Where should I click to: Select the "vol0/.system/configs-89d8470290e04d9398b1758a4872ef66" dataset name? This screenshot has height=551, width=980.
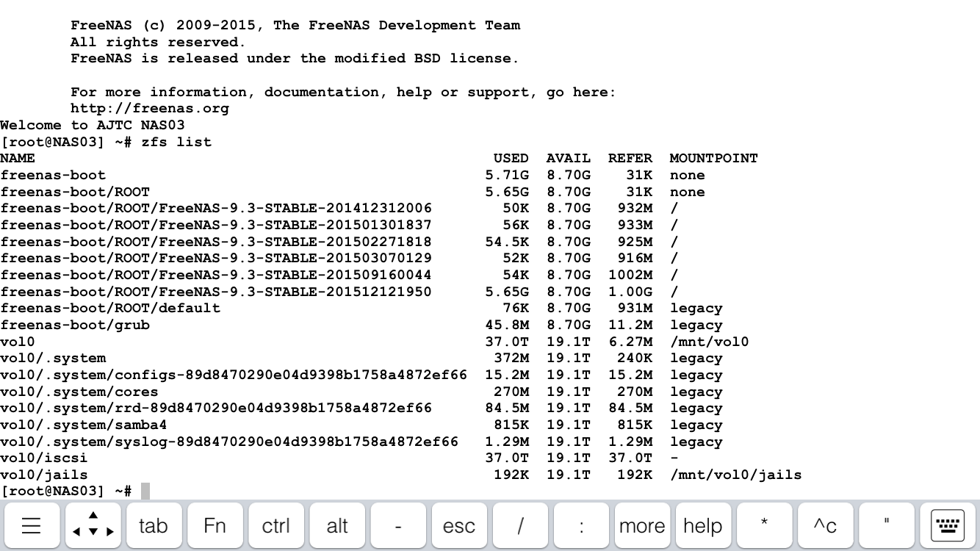tap(234, 375)
